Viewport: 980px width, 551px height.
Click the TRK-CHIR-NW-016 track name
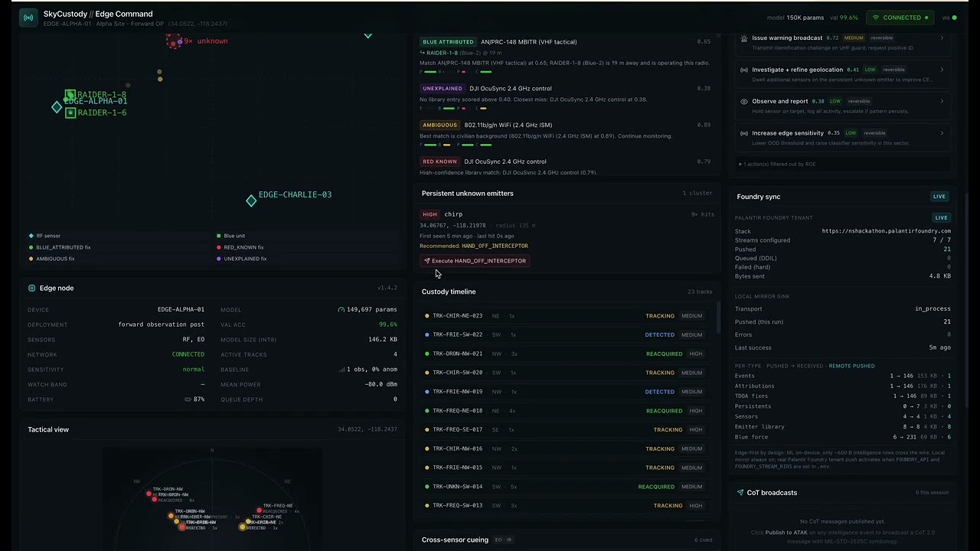pos(457,448)
